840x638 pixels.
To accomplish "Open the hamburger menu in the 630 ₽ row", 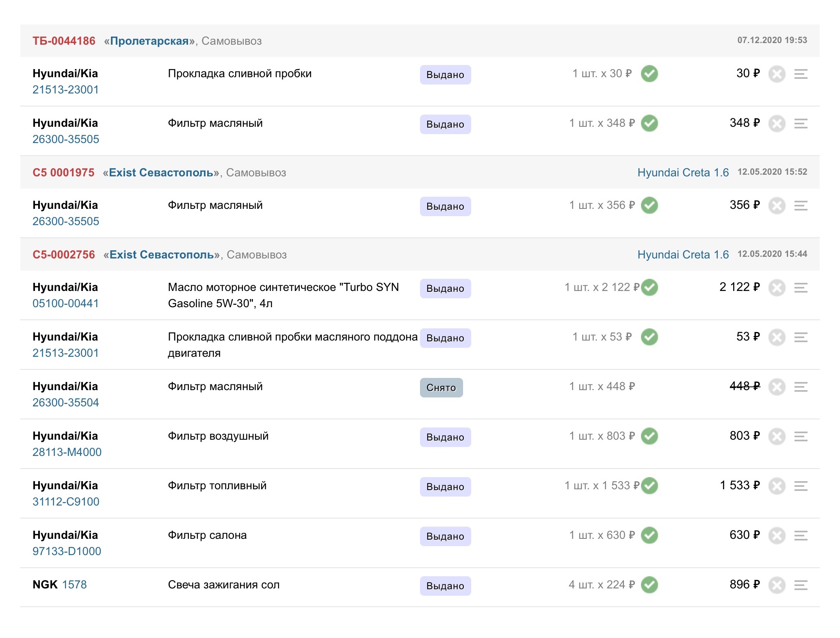I will 801,536.
